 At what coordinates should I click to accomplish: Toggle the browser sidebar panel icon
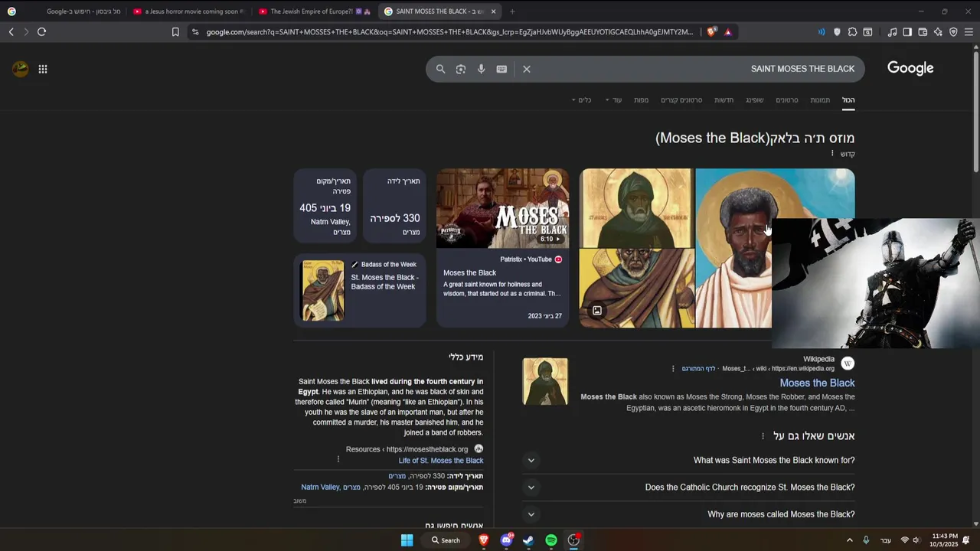pyautogui.click(x=907, y=32)
